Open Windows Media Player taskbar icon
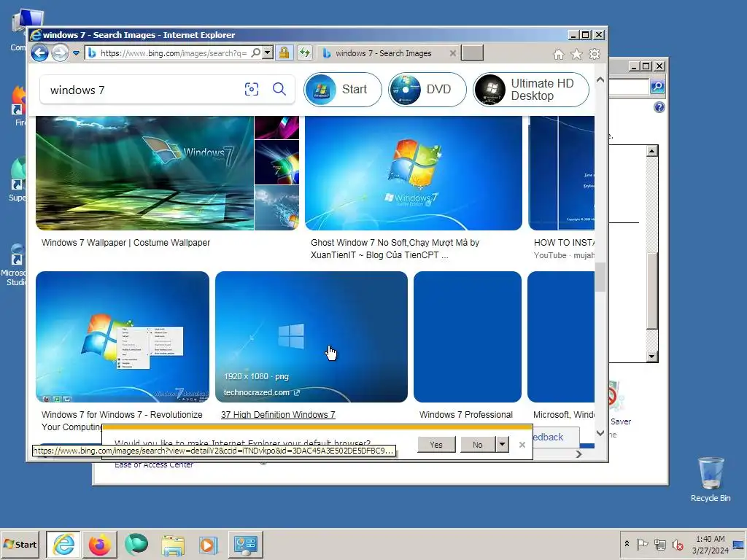 tap(208, 544)
